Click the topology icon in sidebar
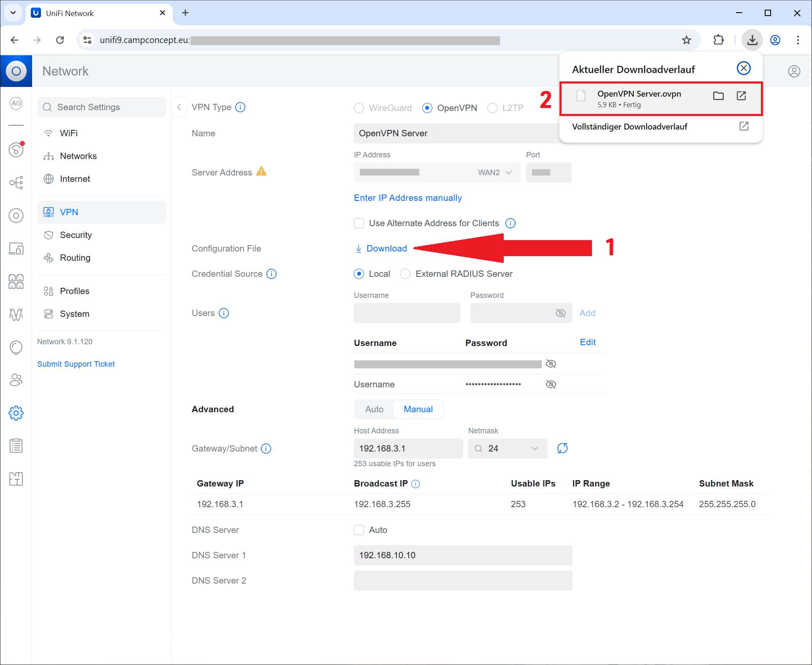Screen dimensions: 812x665 tap(16, 183)
